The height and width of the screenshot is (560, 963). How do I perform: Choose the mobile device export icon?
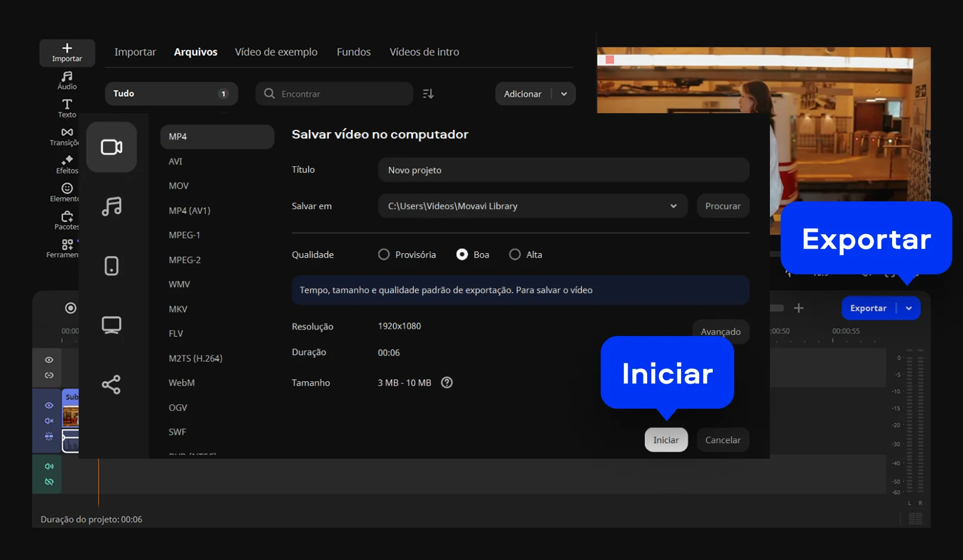111,266
